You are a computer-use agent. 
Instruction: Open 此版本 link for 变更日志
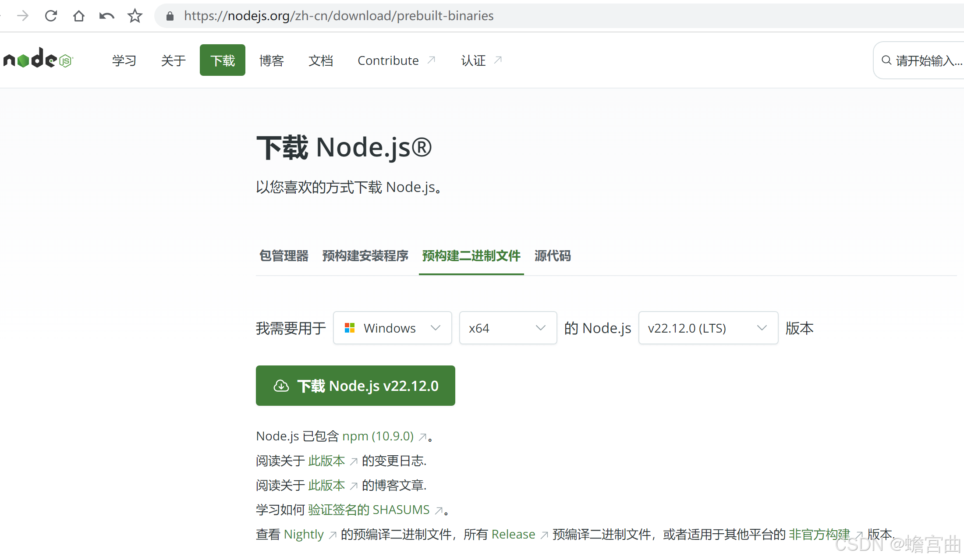coord(326,461)
